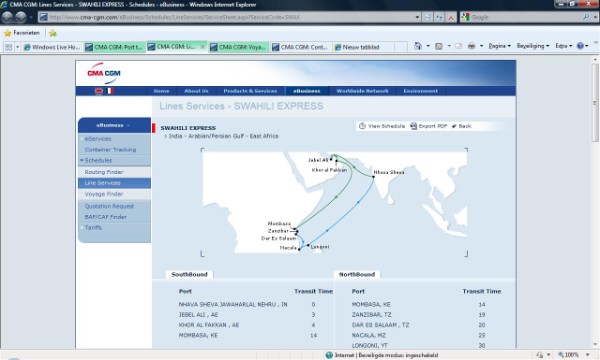Click the Print icon in toolbar
Image resolution: width=600 pixels, height=360 pixels.
[x=471, y=46]
